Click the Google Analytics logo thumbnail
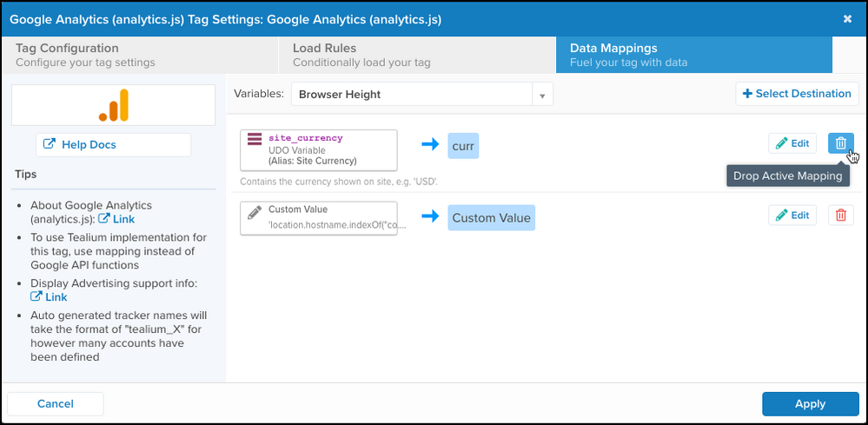The width and height of the screenshot is (868, 425). pyautogui.click(x=113, y=105)
